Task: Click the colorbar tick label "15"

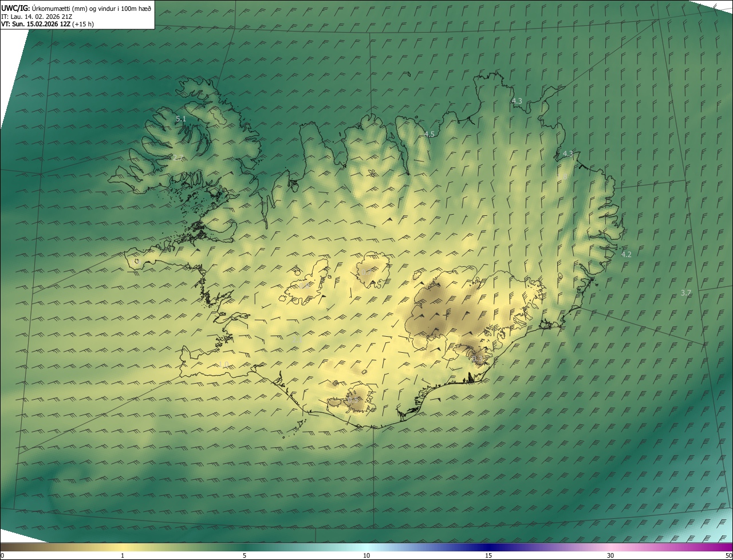Action: click(x=488, y=555)
